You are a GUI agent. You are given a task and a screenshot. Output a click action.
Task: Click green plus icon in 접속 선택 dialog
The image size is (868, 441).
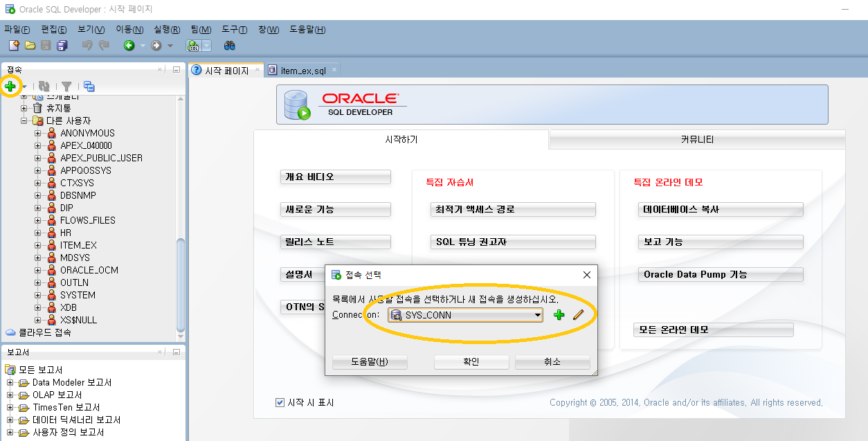[559, 315]
